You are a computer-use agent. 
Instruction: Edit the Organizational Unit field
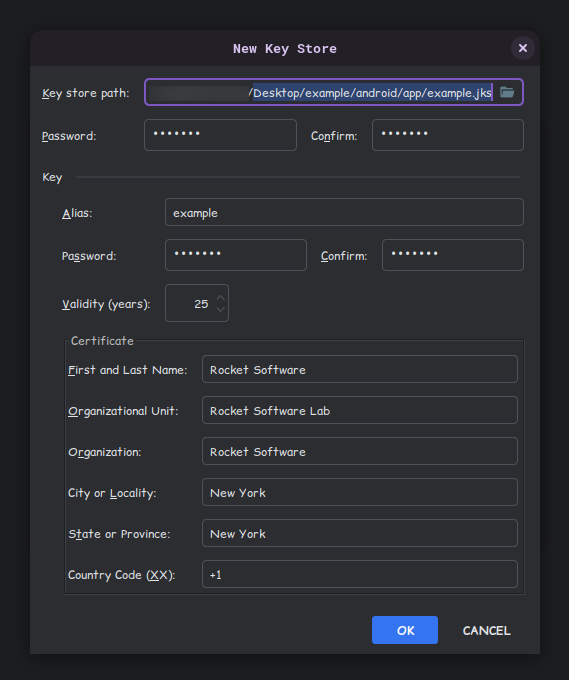point(360,410)
